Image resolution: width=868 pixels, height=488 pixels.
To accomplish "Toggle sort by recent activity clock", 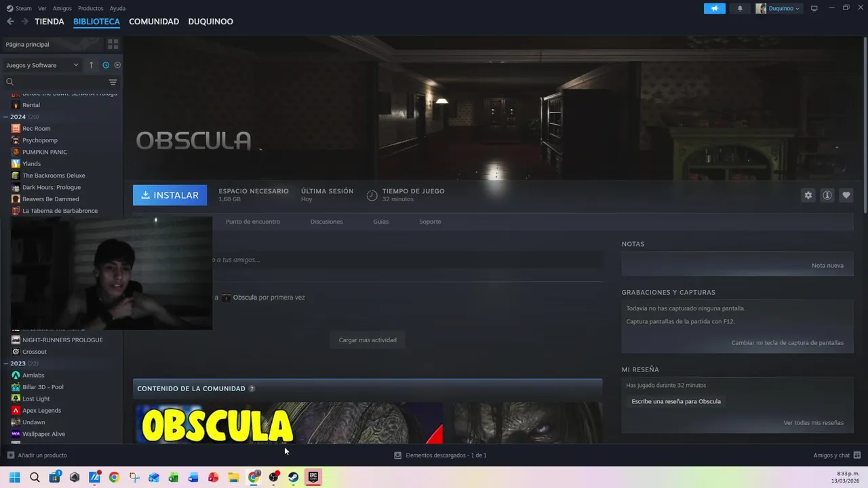I will (106, 65).
